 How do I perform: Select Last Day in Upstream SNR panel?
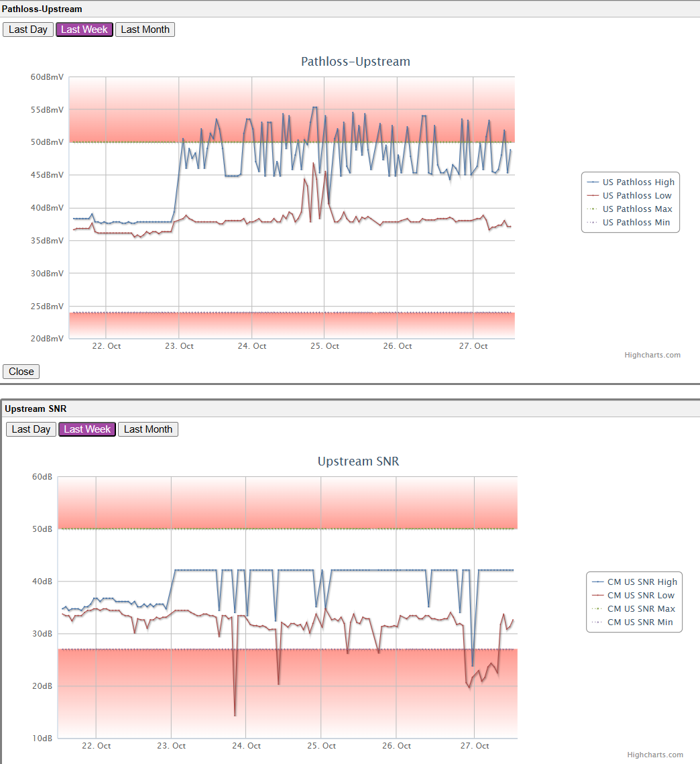[x=31, y=429]
